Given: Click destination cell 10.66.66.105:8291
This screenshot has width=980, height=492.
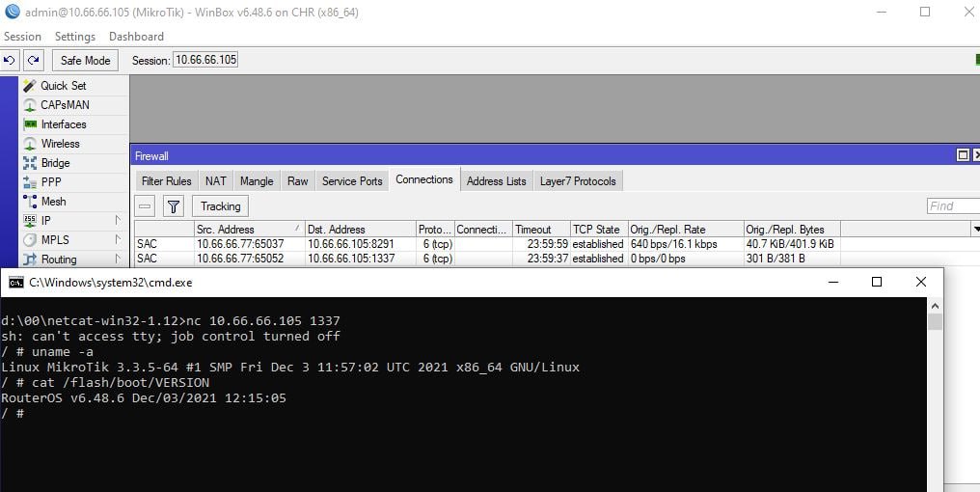Looking at the screenshot, I should click(351, 244).
